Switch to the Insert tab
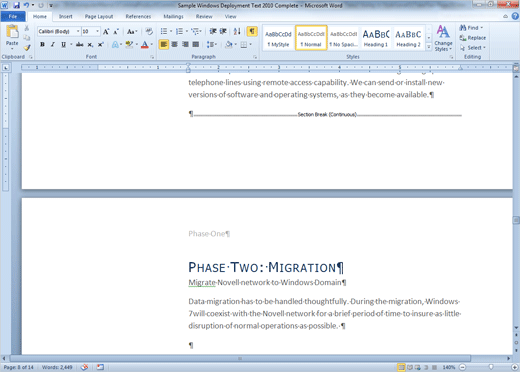Viewport: 520px width, 372px height. pos(66,16)
